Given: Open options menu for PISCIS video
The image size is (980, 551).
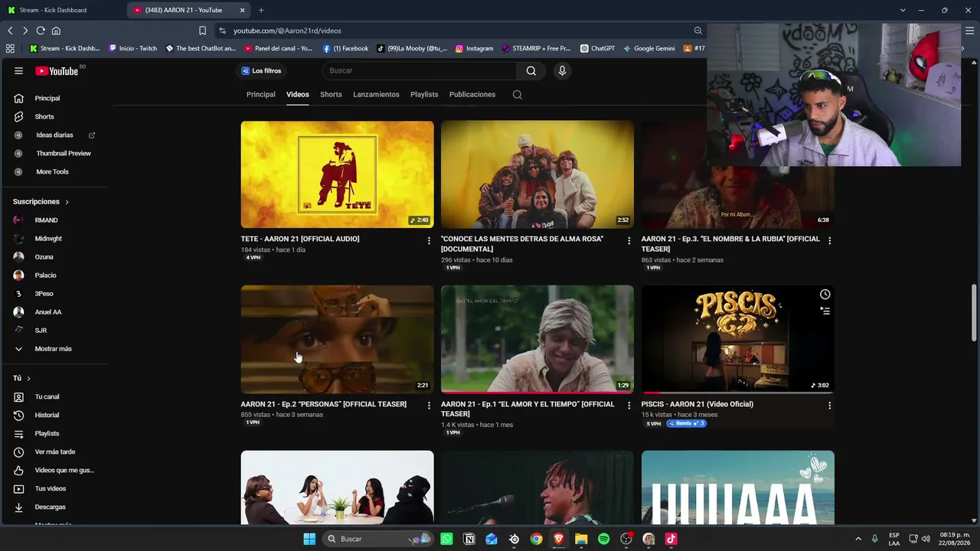Looking at the screenshot, I should 829,406.
